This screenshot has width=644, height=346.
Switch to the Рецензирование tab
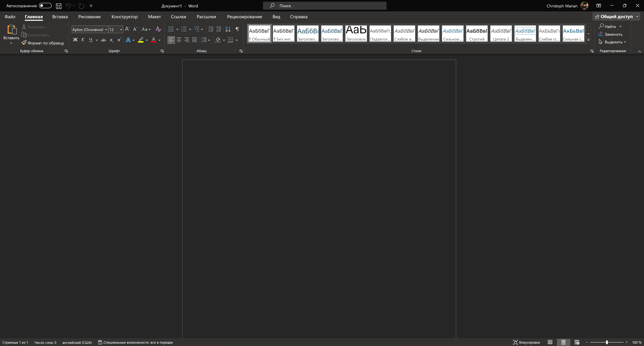pyautogui.click(x=244, y=17)
